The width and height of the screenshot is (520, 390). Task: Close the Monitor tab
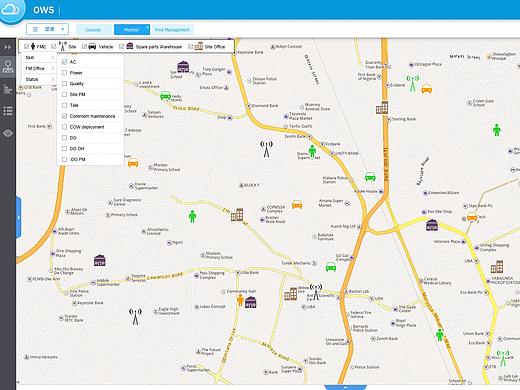[x=147, y=26]
